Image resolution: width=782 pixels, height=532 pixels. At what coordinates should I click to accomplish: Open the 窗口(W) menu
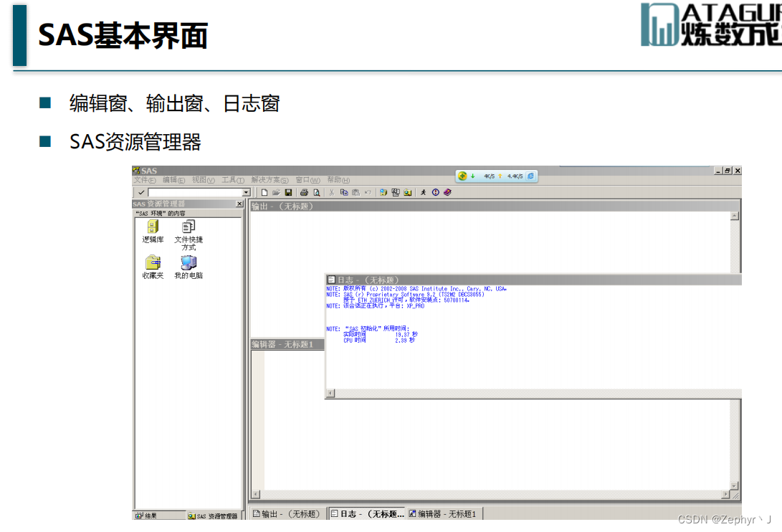click(307, 180)
